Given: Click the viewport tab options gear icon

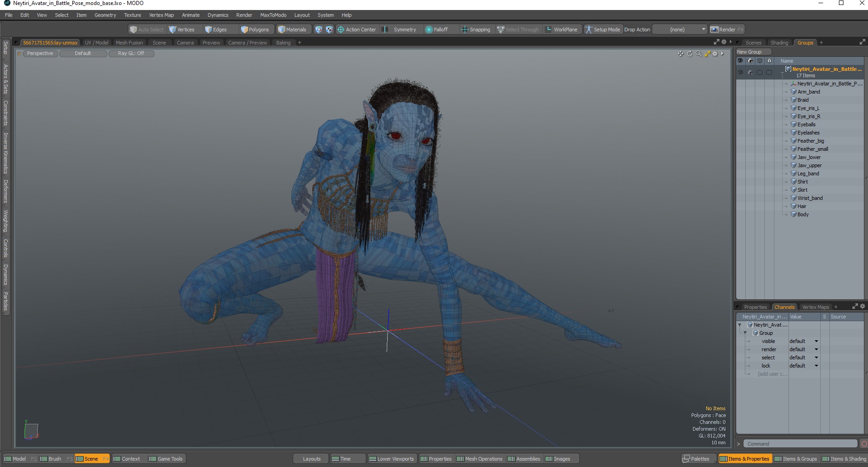Looking at the screenshot, I should click(724, 42).
